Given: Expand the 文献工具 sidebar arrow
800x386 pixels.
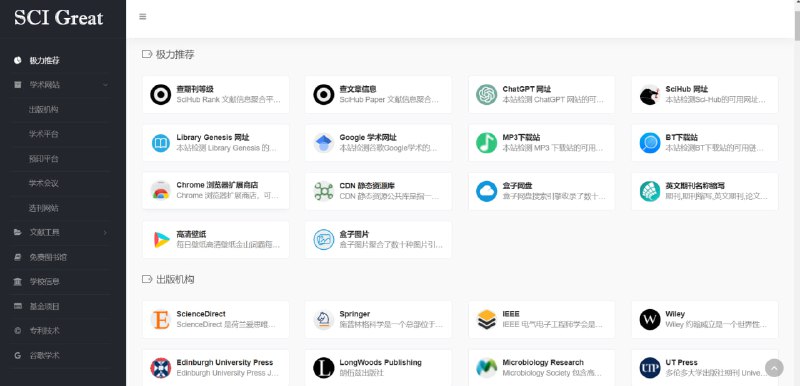Looking at the screenshot, I should (105, 233).
